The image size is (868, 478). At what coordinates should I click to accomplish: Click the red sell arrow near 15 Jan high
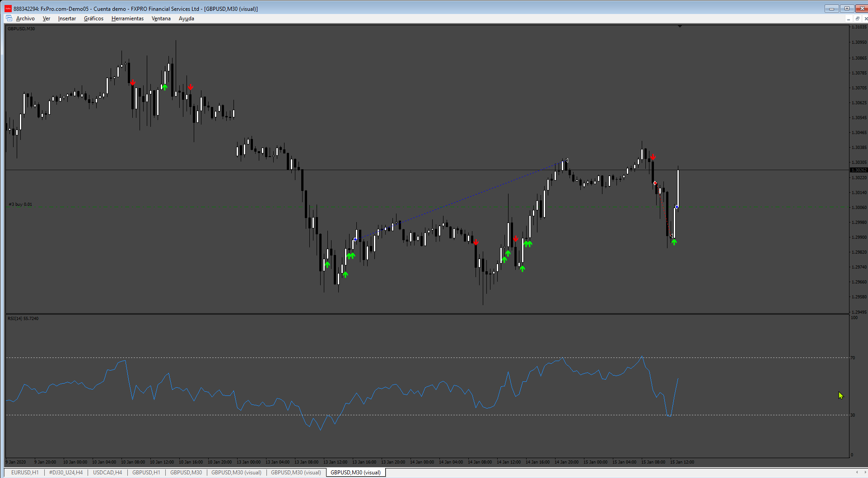click(653, 157)
